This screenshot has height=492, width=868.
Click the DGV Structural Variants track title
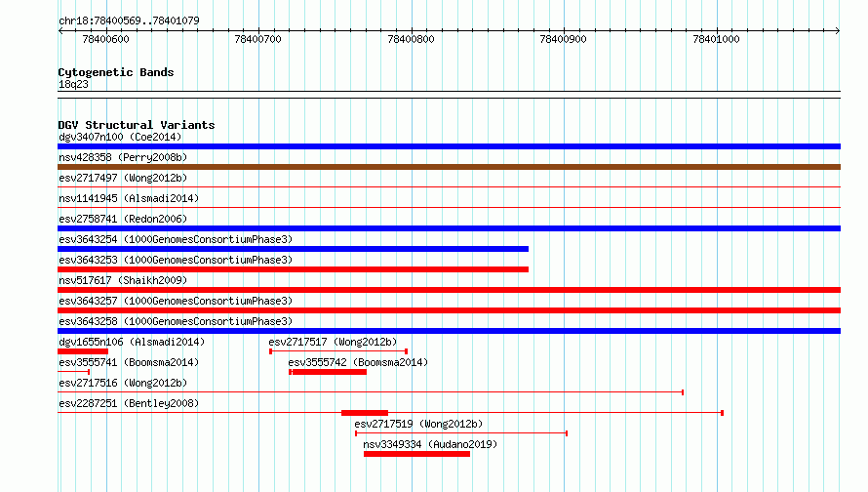point(137,125)
